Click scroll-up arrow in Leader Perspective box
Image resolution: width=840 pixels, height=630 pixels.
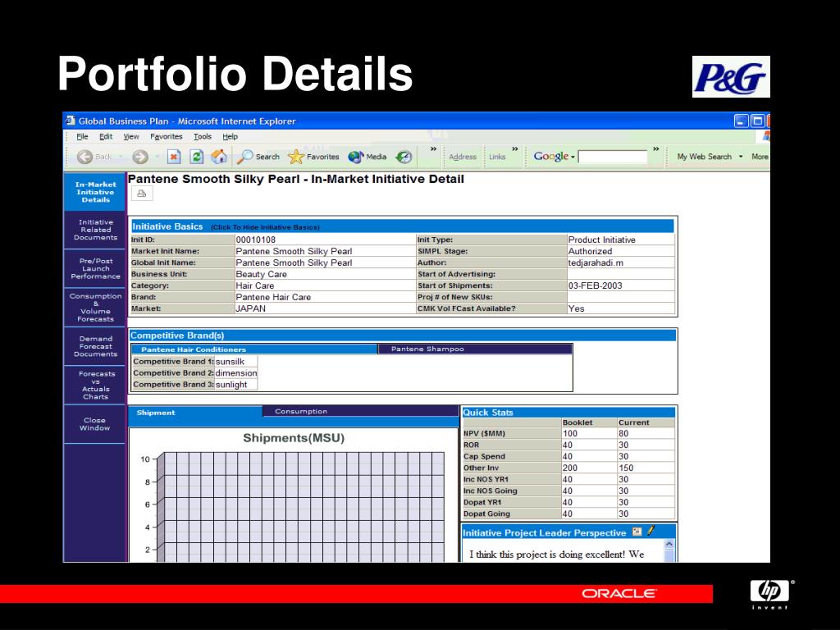pos(669,545)
